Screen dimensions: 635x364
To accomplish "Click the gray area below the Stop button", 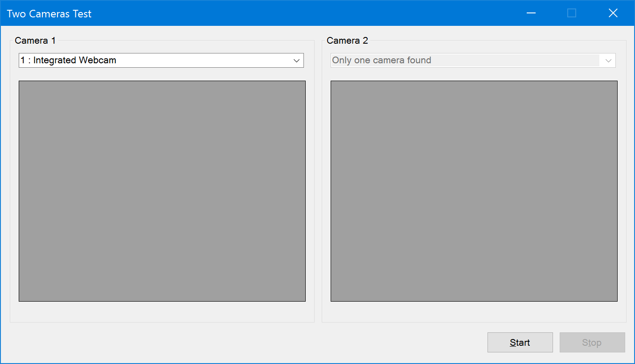I will (592, 359).
